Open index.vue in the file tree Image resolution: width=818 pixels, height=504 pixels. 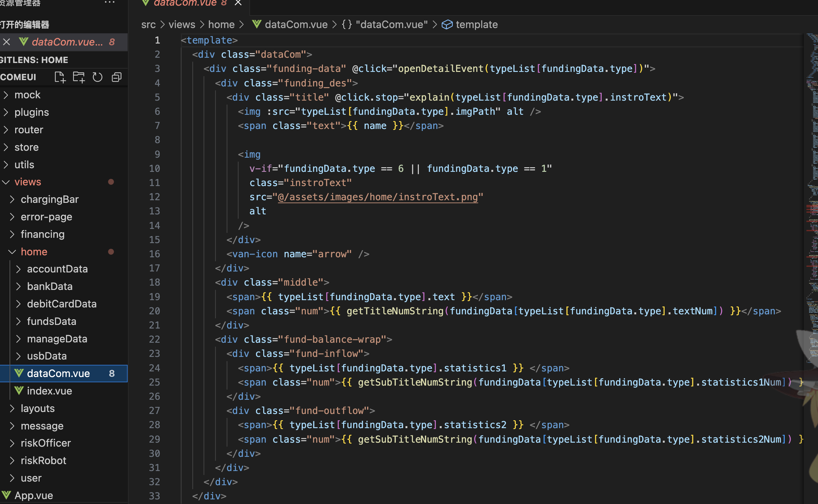(x=64, y=391)
